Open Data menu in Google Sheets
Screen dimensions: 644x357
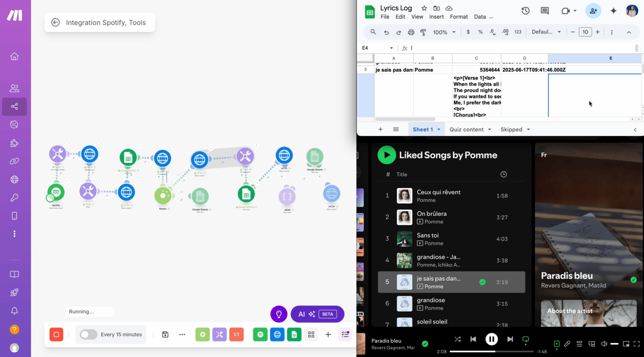pos(480,16)
